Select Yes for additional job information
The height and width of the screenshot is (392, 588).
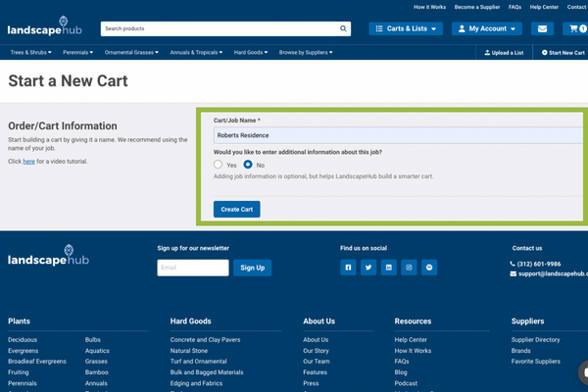(218, 165)
